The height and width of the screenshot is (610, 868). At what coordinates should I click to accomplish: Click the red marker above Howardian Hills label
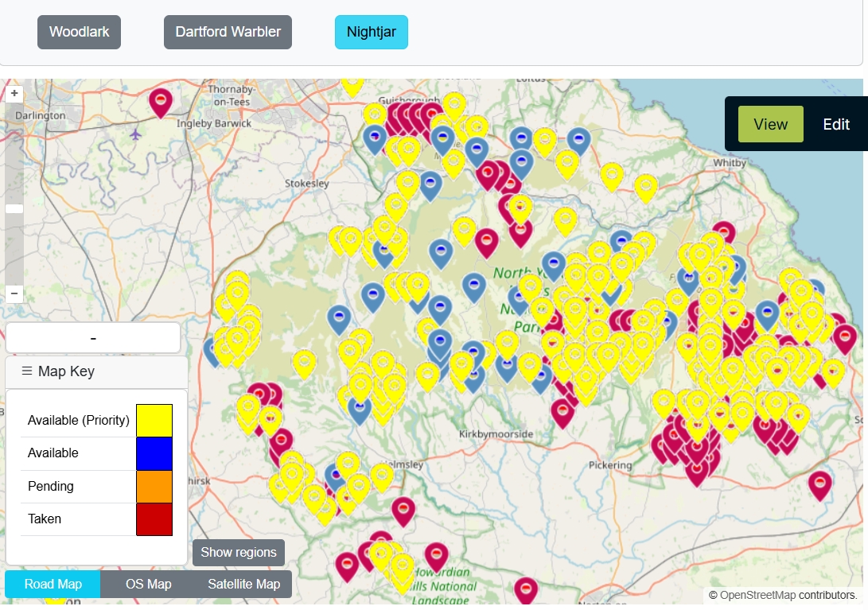pyautogui.click(x=436, y=556)
